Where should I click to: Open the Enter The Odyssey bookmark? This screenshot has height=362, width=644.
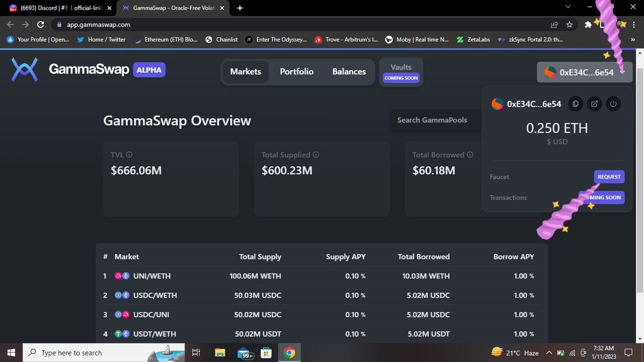point(276,39)
